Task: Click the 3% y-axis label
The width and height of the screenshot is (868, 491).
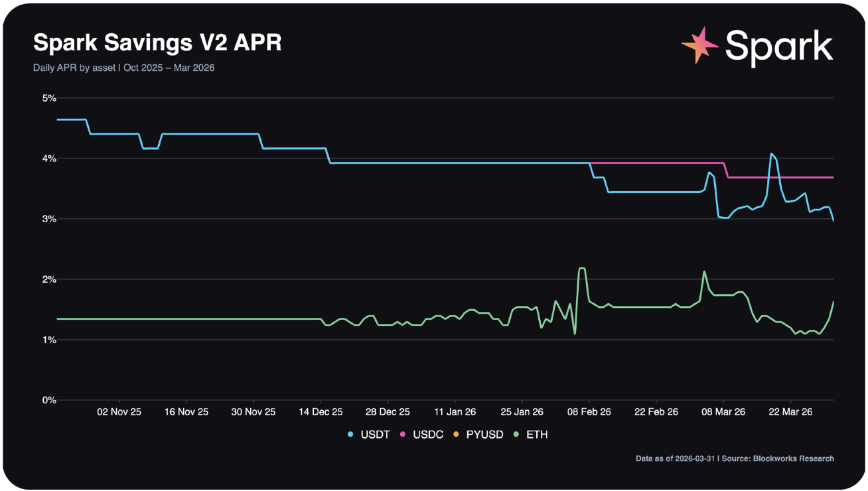Action: (x=50, y=219)
